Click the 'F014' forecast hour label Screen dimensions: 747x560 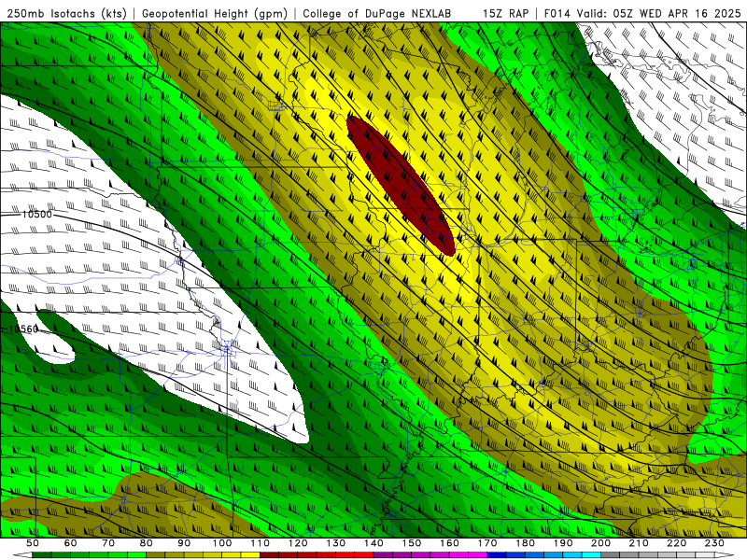(557, 14)
